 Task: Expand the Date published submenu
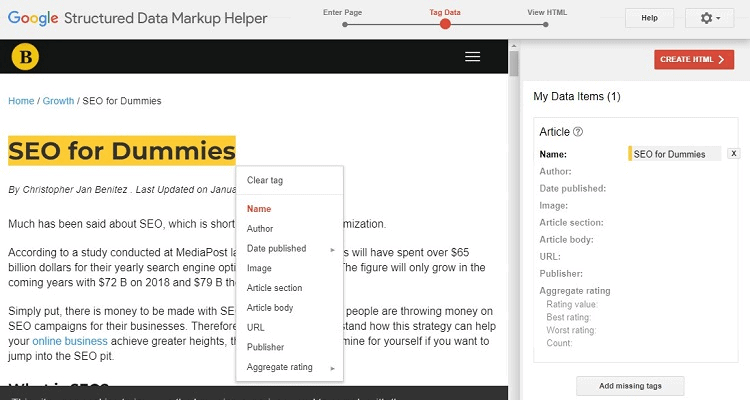click(289, 248)
